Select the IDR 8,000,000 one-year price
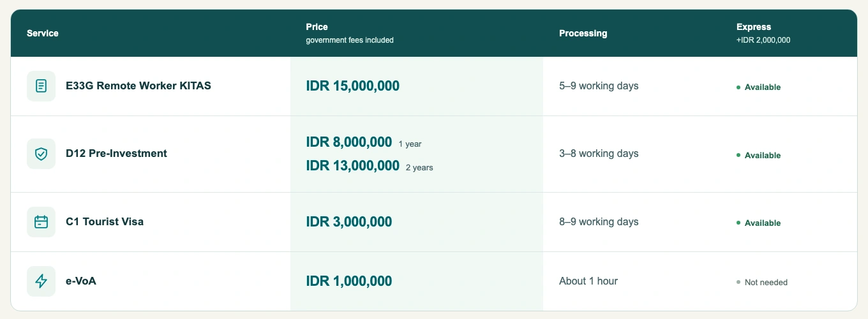 pyautogui.click(x=349, y=142)
